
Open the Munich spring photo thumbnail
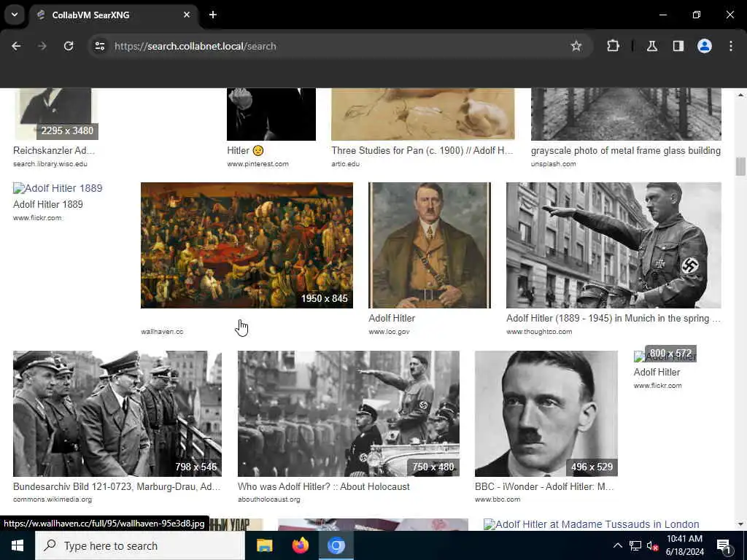614,245
